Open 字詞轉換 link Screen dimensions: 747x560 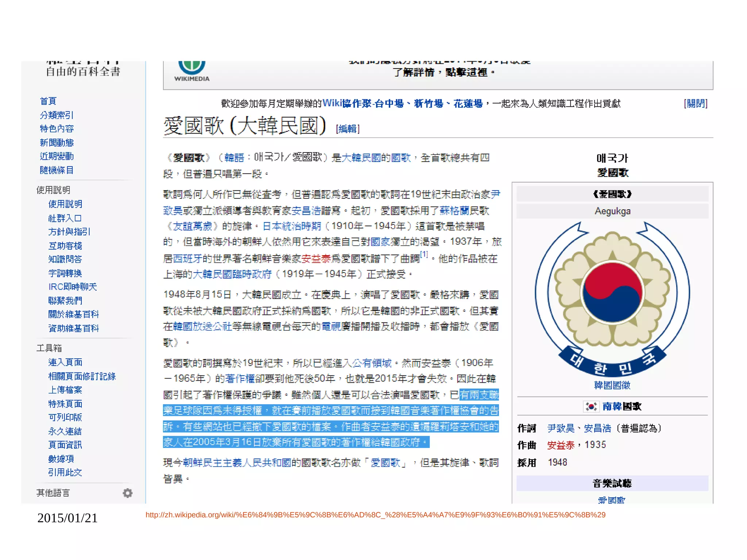[x=65, y=273]
